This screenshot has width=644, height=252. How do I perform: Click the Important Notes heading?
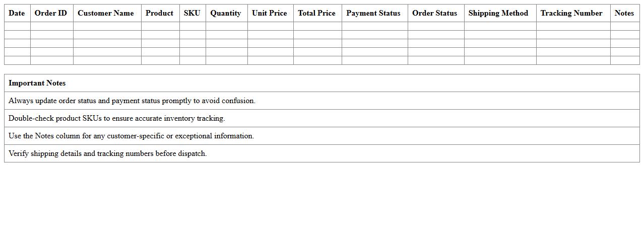pyautogui.click(x=37, y=83)
